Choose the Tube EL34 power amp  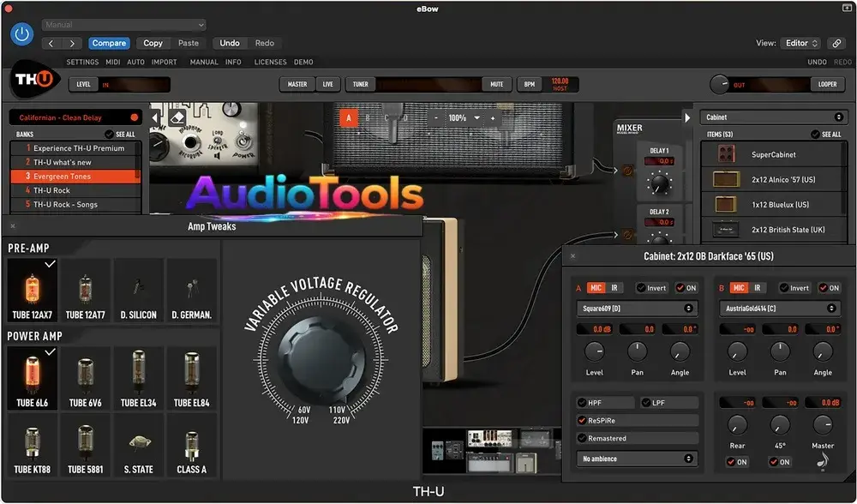pos(138,377)
